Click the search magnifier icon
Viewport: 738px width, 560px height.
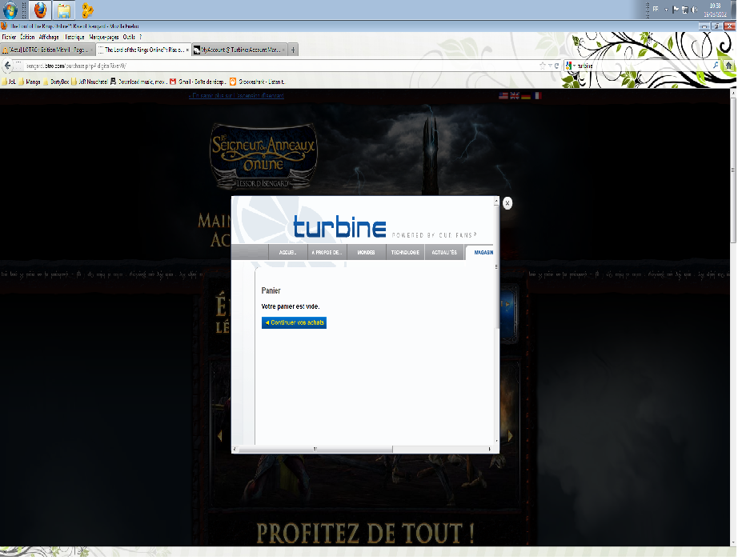[716, 66]
